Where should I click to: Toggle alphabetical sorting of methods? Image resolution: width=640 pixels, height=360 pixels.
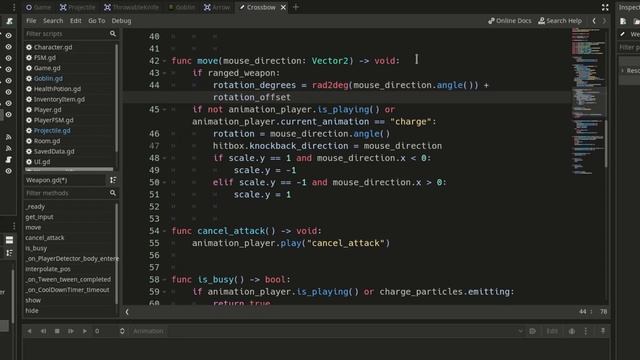click(113, 180)
